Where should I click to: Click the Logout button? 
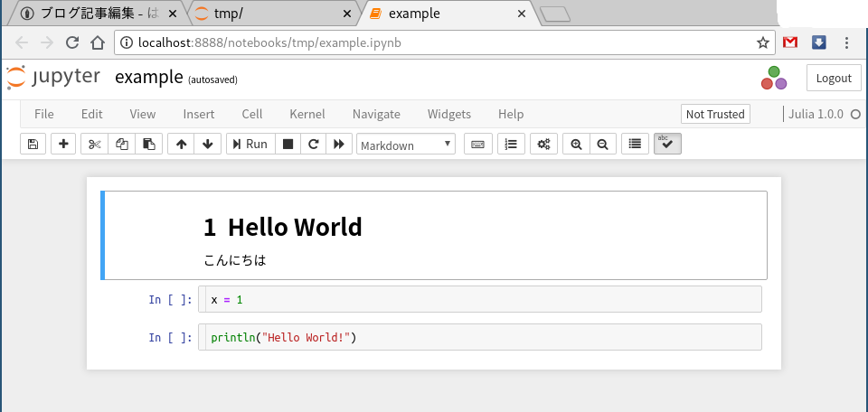point(834,78)
